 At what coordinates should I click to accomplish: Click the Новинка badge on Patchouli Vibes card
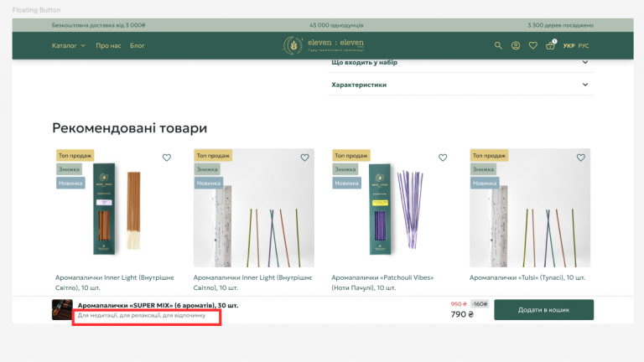click(x=346, y=183)
